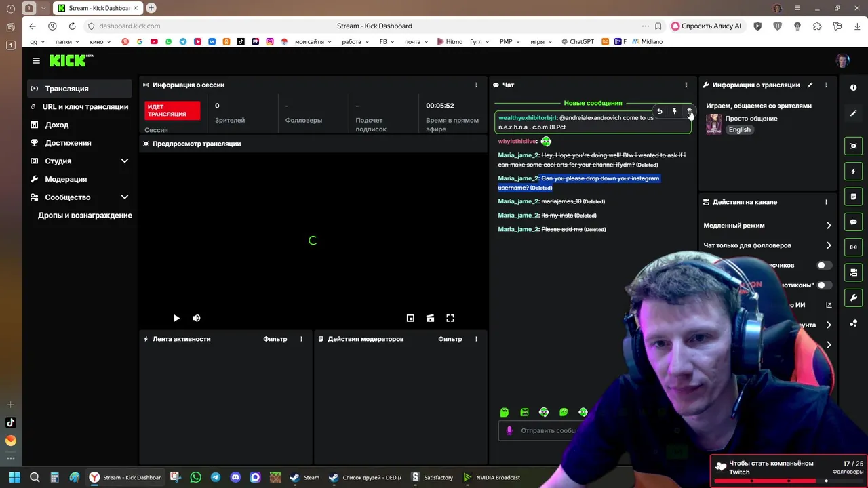
Task: Click Спросить Алису AI button
Action: tap(706, 26)
